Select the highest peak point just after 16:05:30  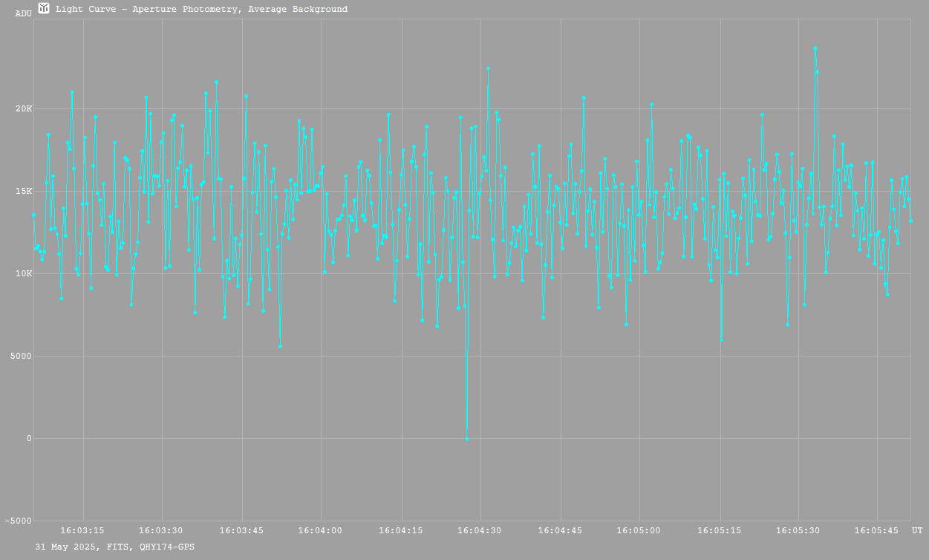(815, 48)
